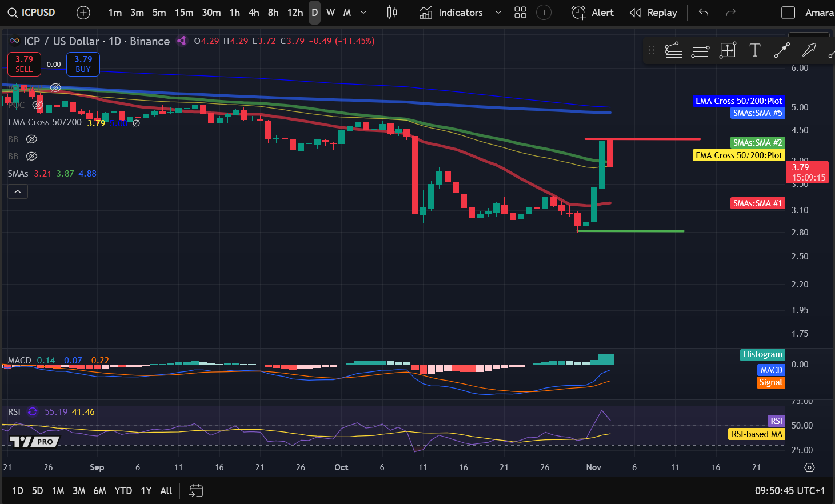Open the ICPUSD symbol search
Screen dimensions: 835x504
tap(31, 13)
